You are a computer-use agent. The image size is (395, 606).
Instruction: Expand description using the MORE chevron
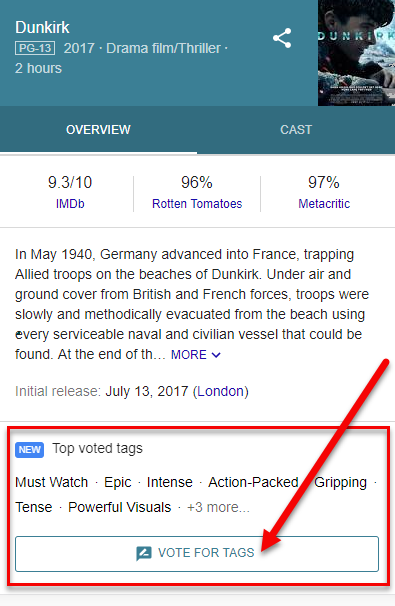point(216,355)
